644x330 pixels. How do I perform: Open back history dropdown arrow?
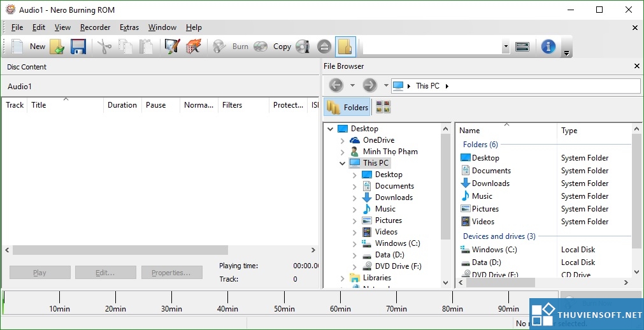coord(352,85)
